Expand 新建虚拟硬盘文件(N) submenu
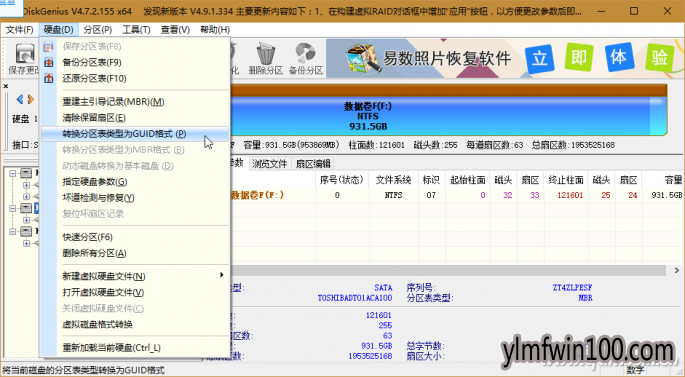Image resolution: width=685 pixels, height=377 pixels. click(135, 277)
